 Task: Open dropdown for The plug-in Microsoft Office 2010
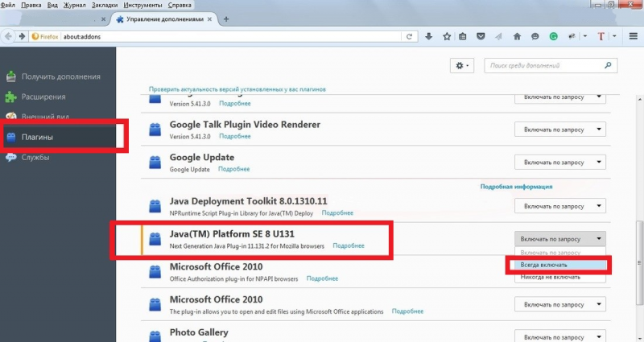(x=560, y=305)
